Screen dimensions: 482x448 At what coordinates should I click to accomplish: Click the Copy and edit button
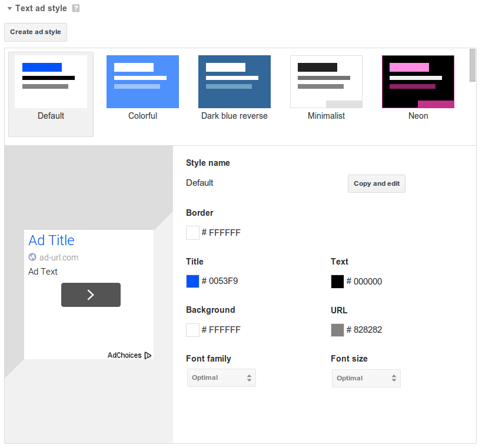tap(377, 183)
